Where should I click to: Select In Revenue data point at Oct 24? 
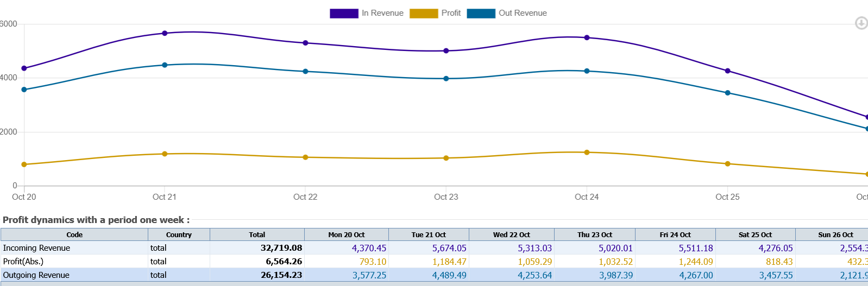[587, 37]
